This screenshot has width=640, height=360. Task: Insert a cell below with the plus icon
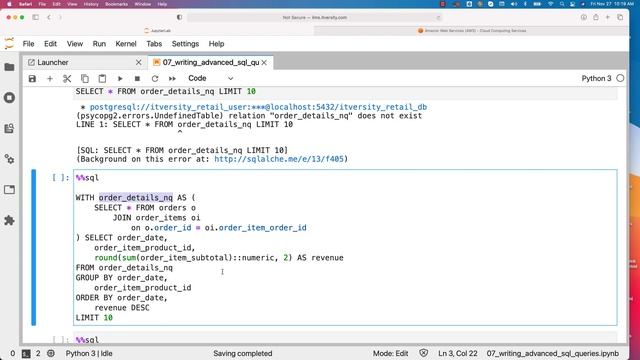[x=50, y=78]
